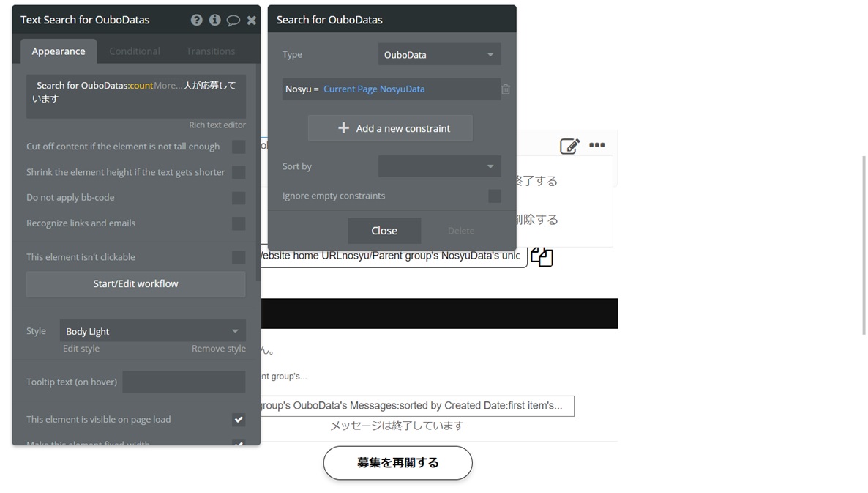The width and height of the screenshot is (868, 493).
Task: Click the copy icon beside URL field
Action: click(542, 256)
